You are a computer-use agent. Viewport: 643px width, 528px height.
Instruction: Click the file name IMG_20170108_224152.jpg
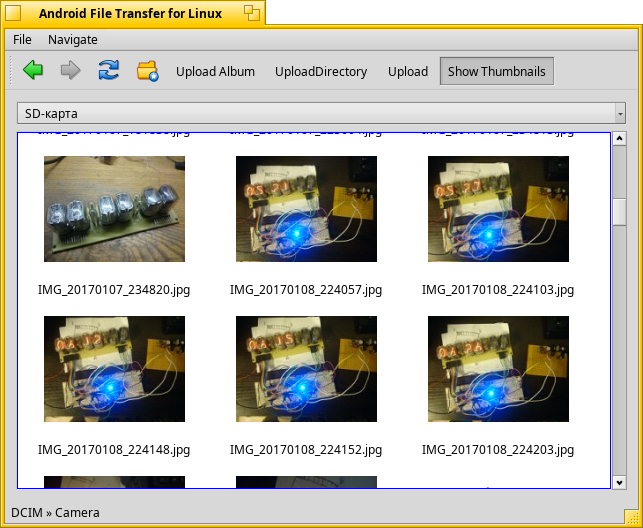(x=306, y=450)
